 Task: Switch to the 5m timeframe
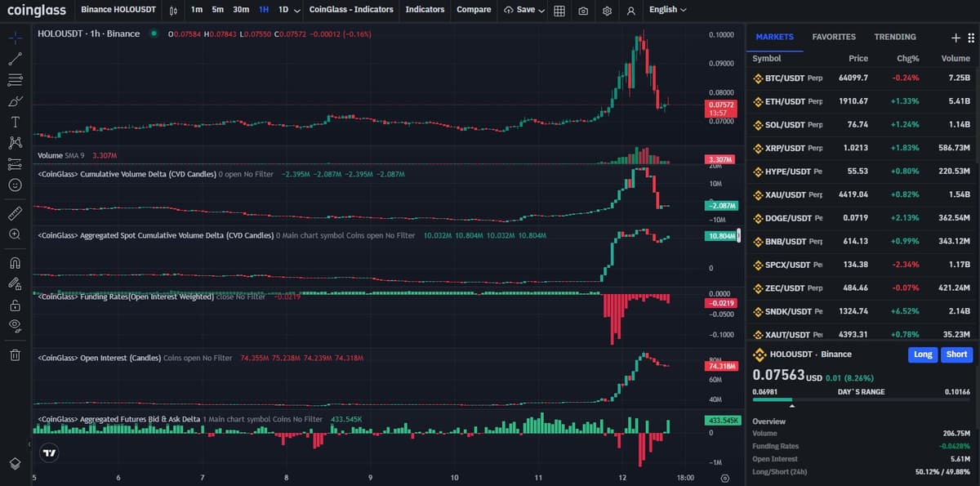217,10
